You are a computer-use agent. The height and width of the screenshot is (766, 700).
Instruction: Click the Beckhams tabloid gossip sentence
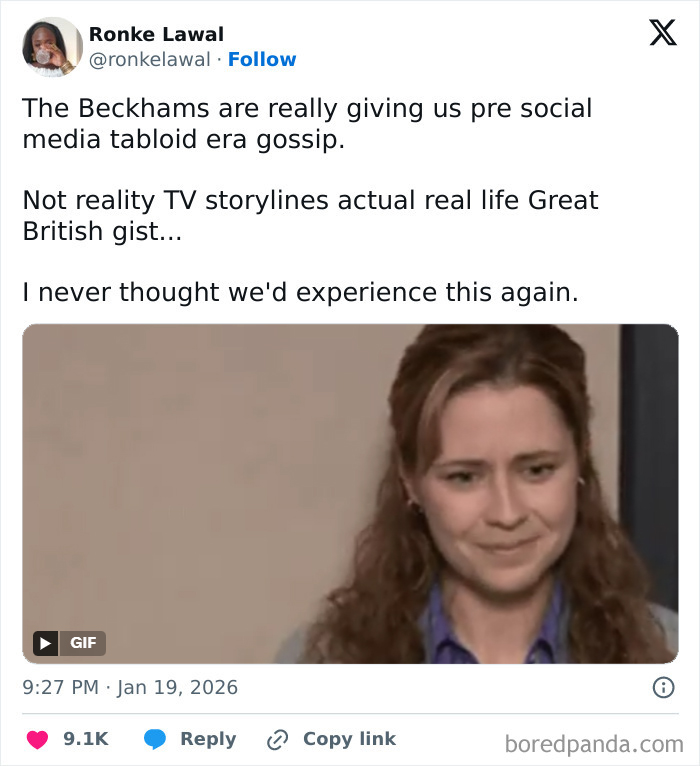(307, 123)
